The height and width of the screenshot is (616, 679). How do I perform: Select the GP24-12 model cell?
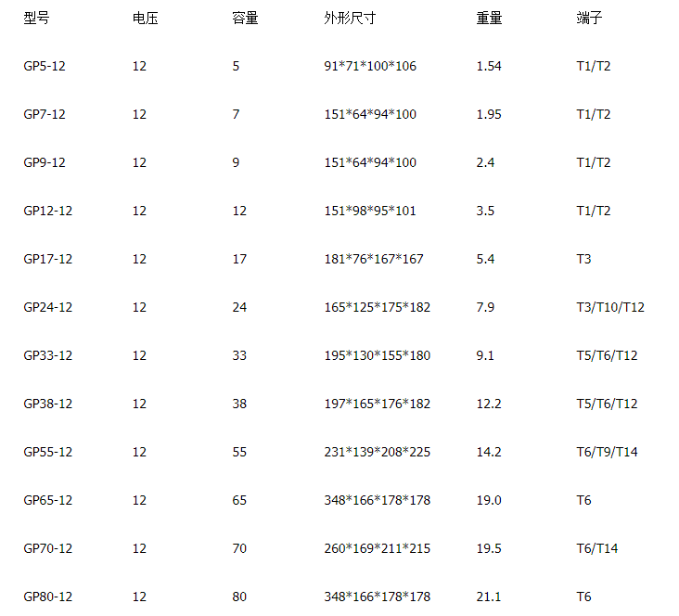click(47, 307)
